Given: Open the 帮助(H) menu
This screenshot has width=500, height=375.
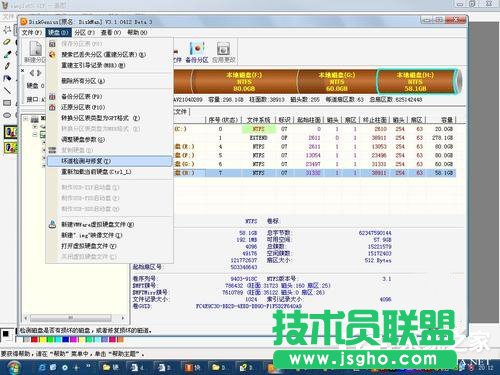Looking at the screenshot, I should (137, 32).
